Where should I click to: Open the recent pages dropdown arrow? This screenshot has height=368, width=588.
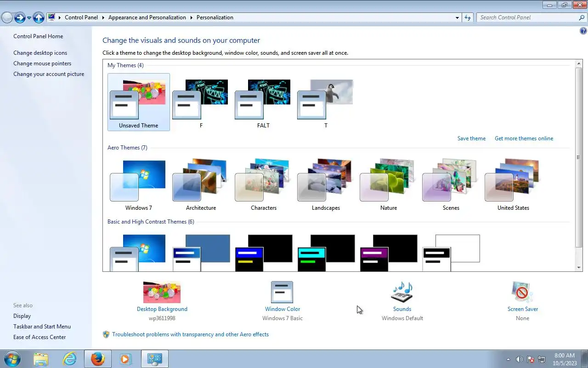click(x=29, y=18)
